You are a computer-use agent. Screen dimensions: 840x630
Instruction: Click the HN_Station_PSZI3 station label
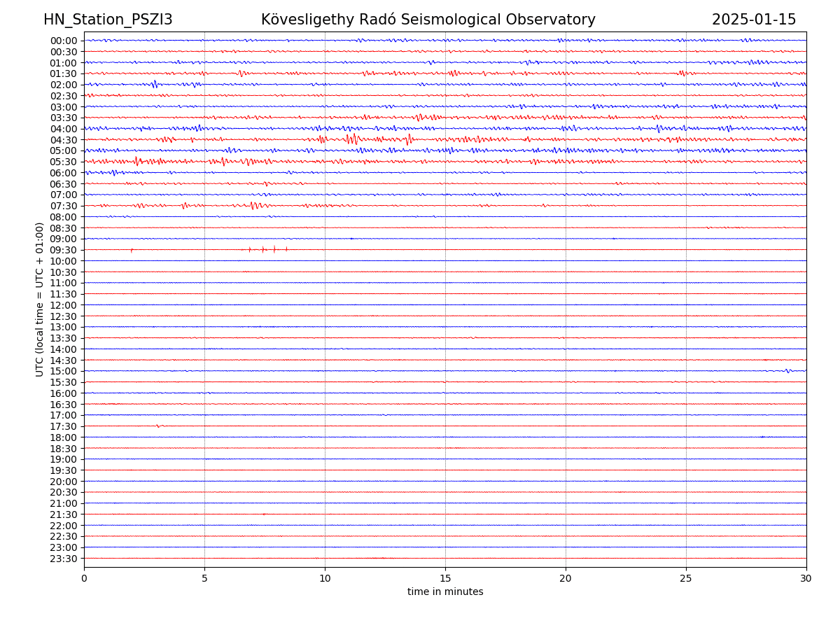[x=108, y=20]
